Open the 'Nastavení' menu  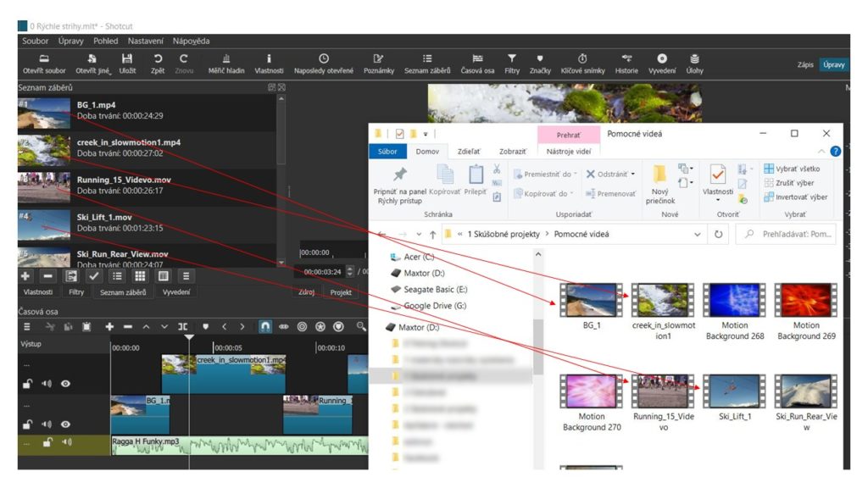click(146, 41)
